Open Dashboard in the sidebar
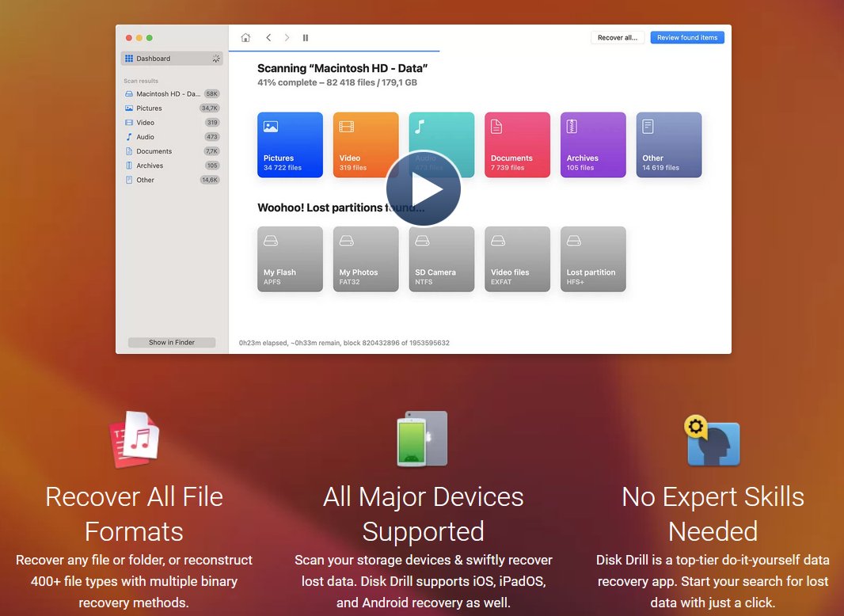Image resolution: width=844 pixels, height=616 pixels. [x=172, y=58]
